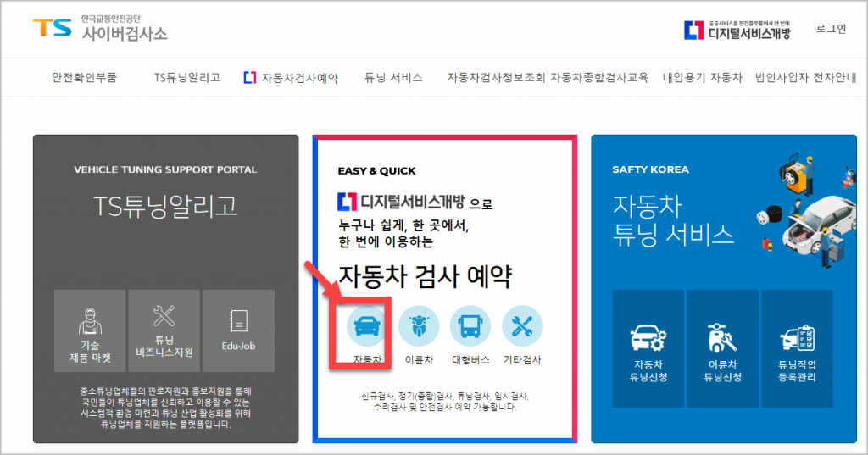
Task: Click the 디지털서비스개방 logo in center card
Action: pyautogui.click(x=401, y=202)
